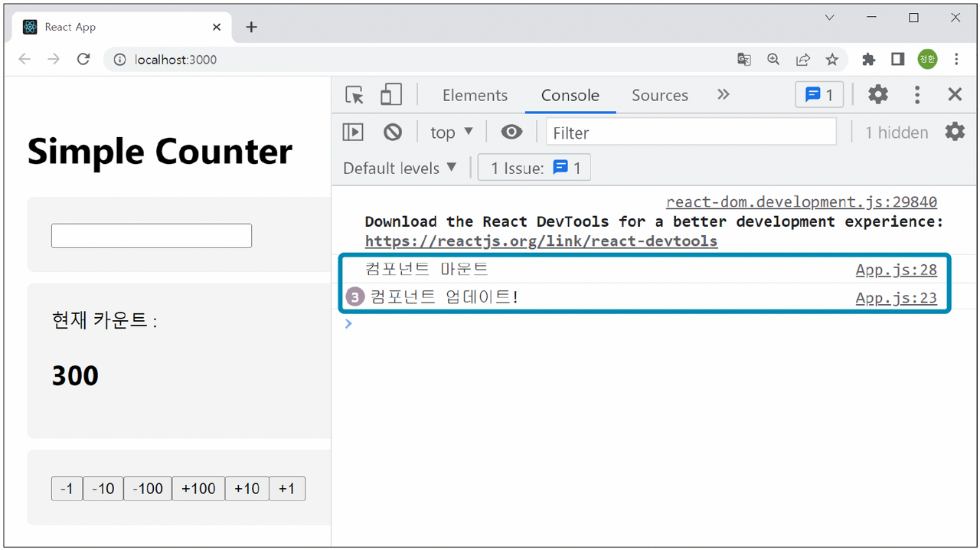Image resolution: width=980 pixels, height=550 pixels.
Task: Click the console Filter input field
Action: 691,132
